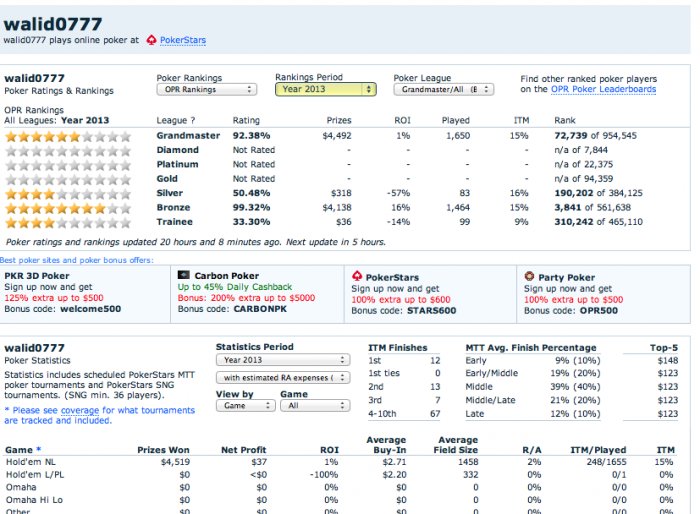Click the PokerStars spade logo icon in header
The width and height of the screenshot is (700, 514).
point(151,40)
